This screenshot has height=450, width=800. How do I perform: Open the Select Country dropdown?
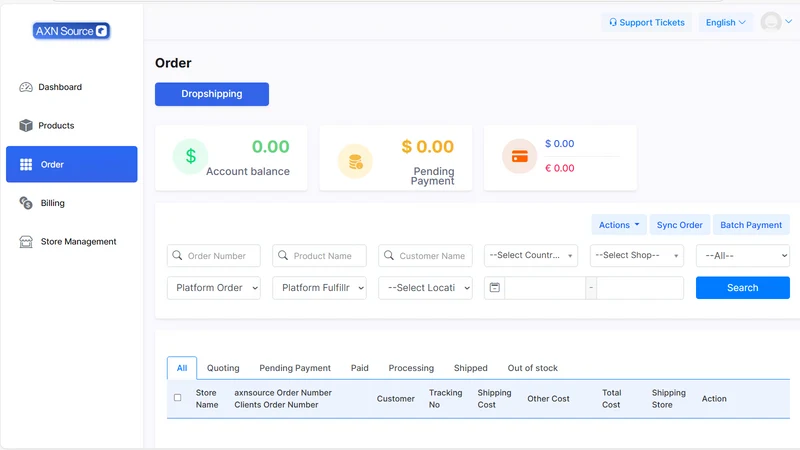point(531,256)
